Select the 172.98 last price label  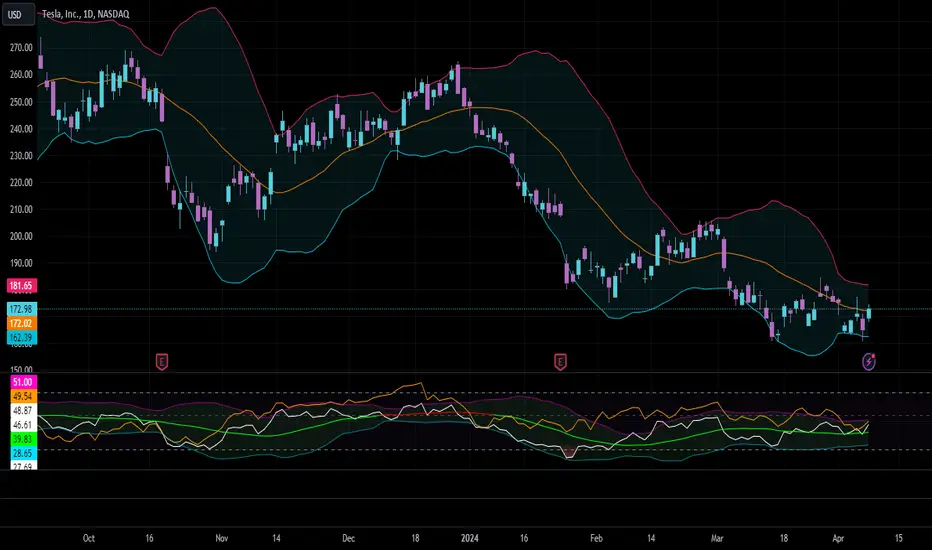(x=21, y=309)
